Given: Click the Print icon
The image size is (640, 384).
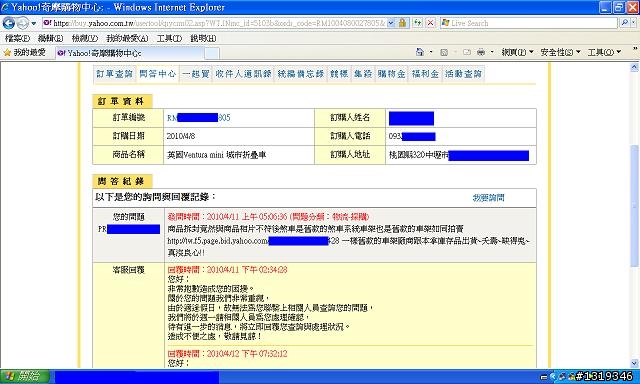Looking at the screenshot, I should tap(481, 52).
